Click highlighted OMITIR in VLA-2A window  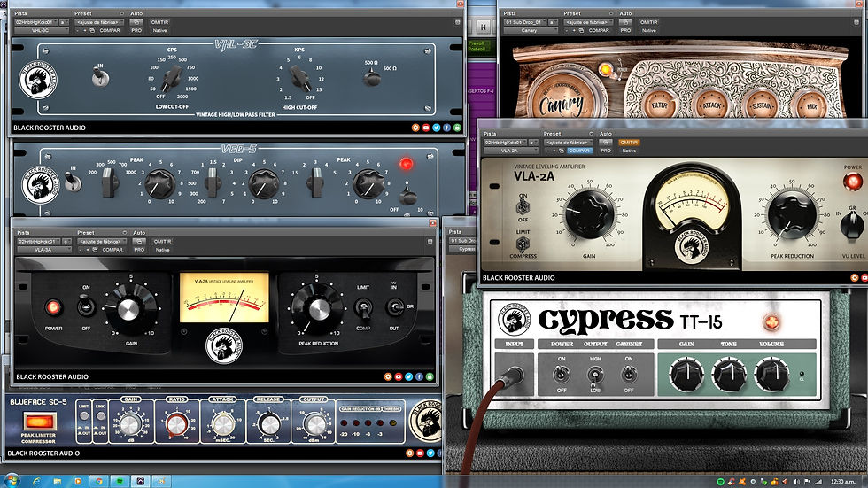pos(629,143)
